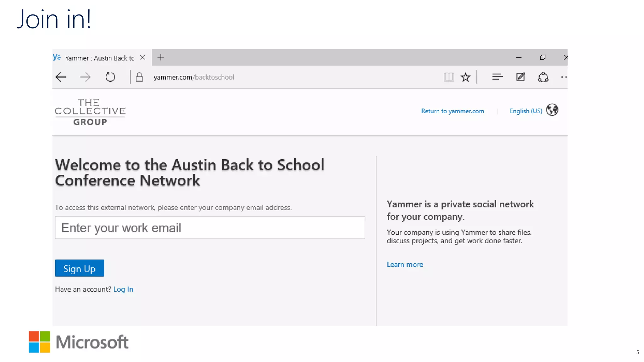Open the Share icon in toolbar
Viewport: 644px width, 362px height.
tap(543, 77)
